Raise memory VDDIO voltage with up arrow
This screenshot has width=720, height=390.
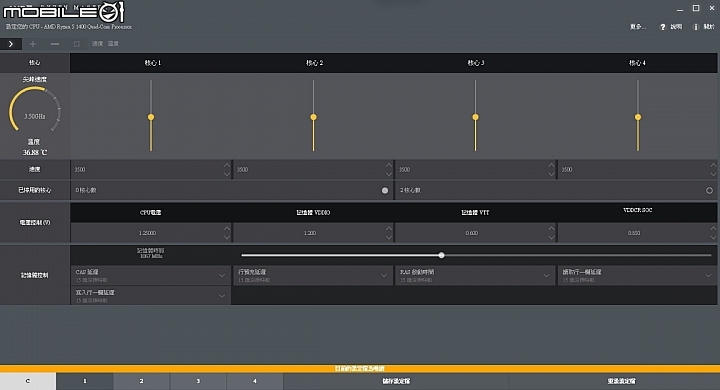(x=389, y=228)
